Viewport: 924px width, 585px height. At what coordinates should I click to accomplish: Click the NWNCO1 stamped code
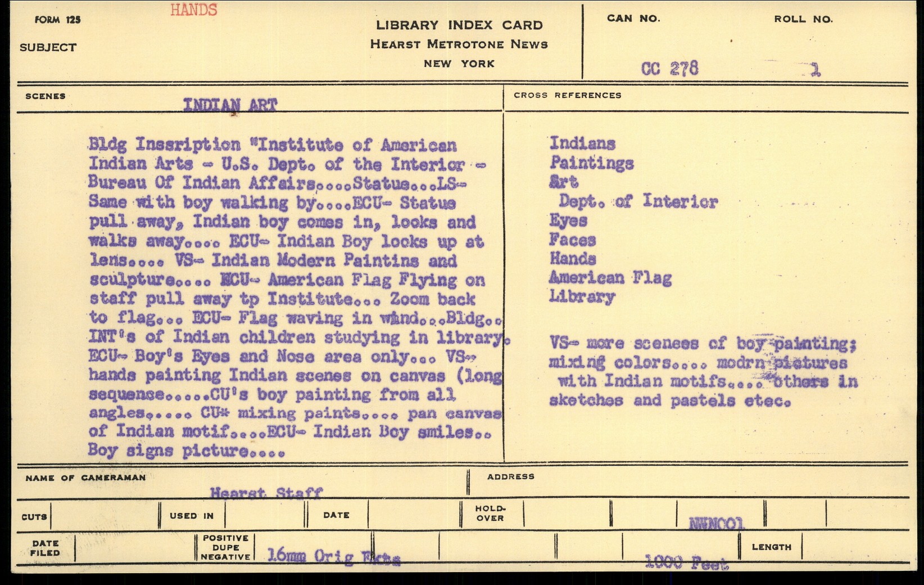pyautogui.click(x=717, y=524)
